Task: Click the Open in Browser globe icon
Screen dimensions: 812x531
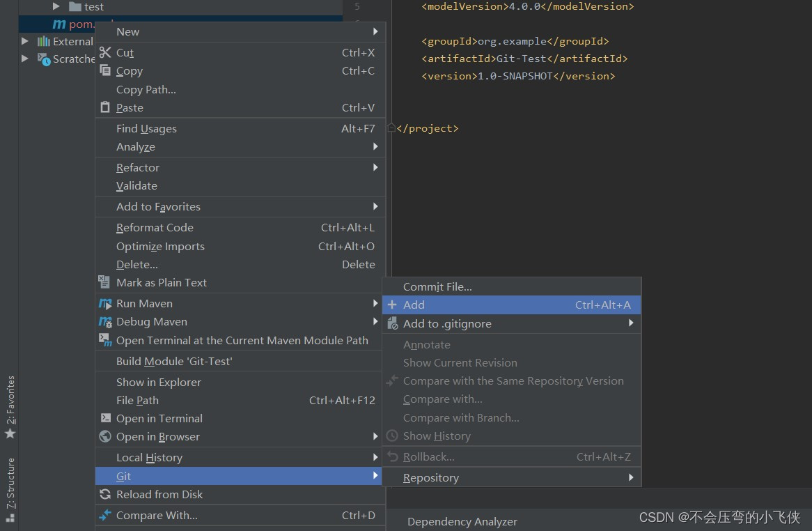Action: click(x=105, y=436)
